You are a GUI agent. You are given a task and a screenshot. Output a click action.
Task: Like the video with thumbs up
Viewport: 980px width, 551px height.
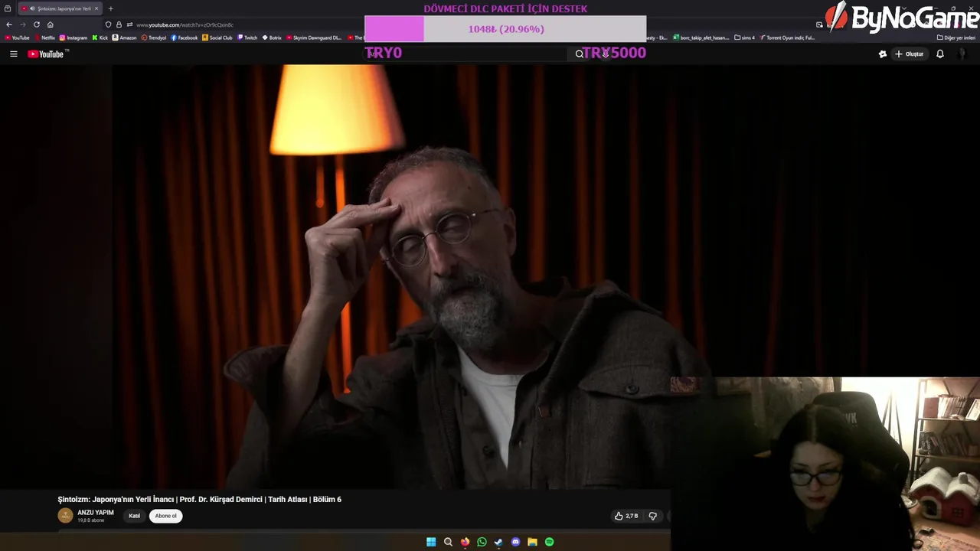(626, 516)
